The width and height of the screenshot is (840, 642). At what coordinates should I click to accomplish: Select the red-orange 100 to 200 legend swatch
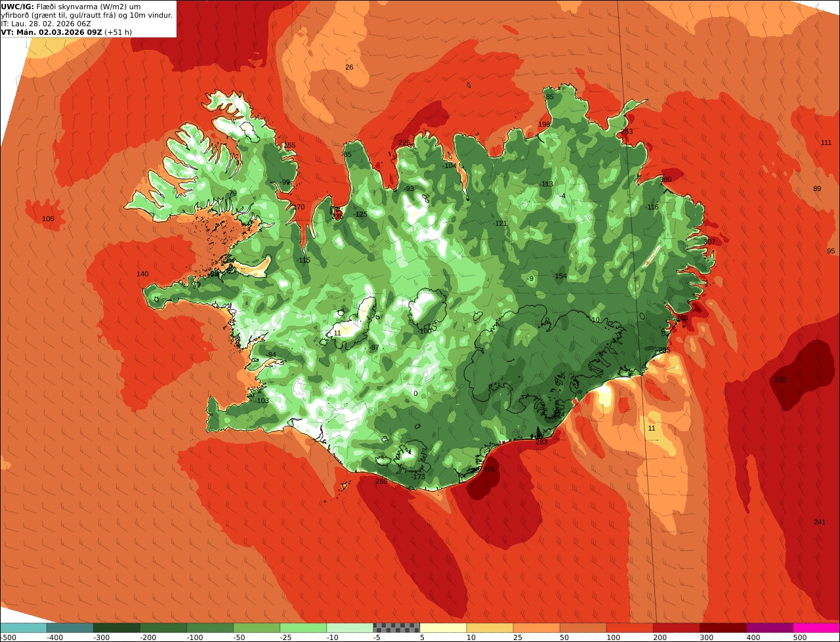(629, 628)
